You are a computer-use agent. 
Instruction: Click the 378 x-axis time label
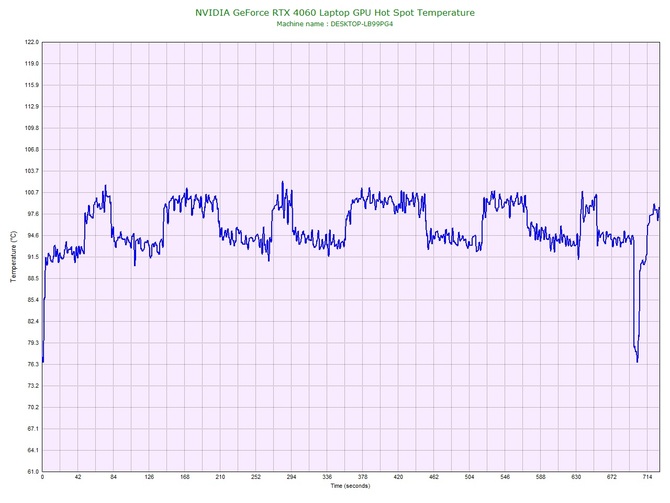coord(363,477)
